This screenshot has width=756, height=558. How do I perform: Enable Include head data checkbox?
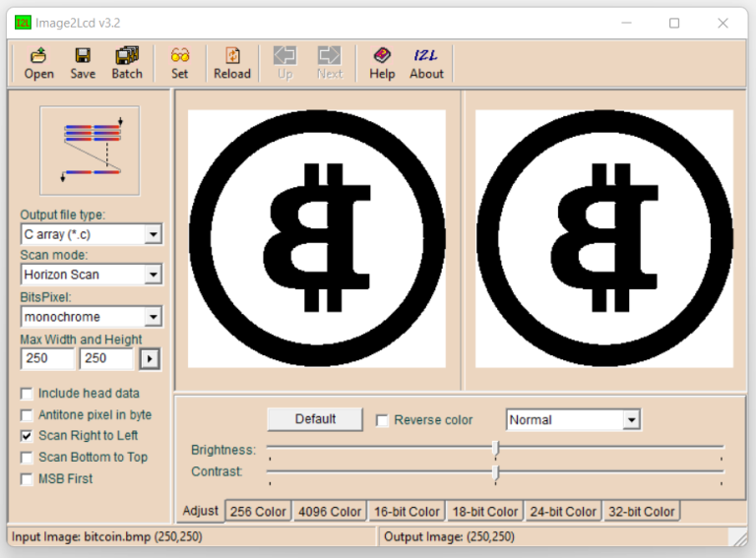[x=27, y=394]
